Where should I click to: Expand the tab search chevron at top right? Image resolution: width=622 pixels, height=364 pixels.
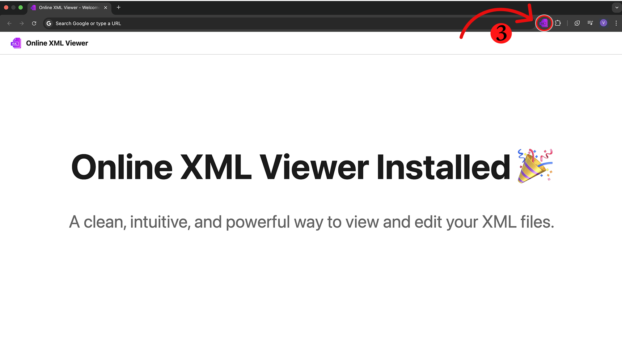(617, 8)
